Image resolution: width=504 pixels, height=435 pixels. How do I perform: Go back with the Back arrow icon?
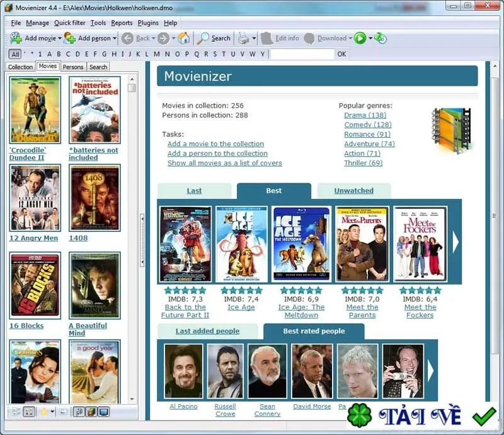click(127, 38)
